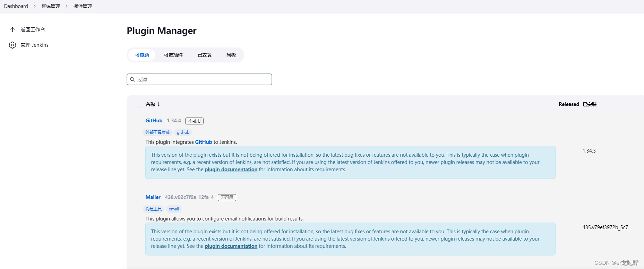Image resolution: width=644 pixels, height=269 pixels.
Task: Click 返回工作台 in the sidebar
Action: pyautogui.click(x=33, y=29)
